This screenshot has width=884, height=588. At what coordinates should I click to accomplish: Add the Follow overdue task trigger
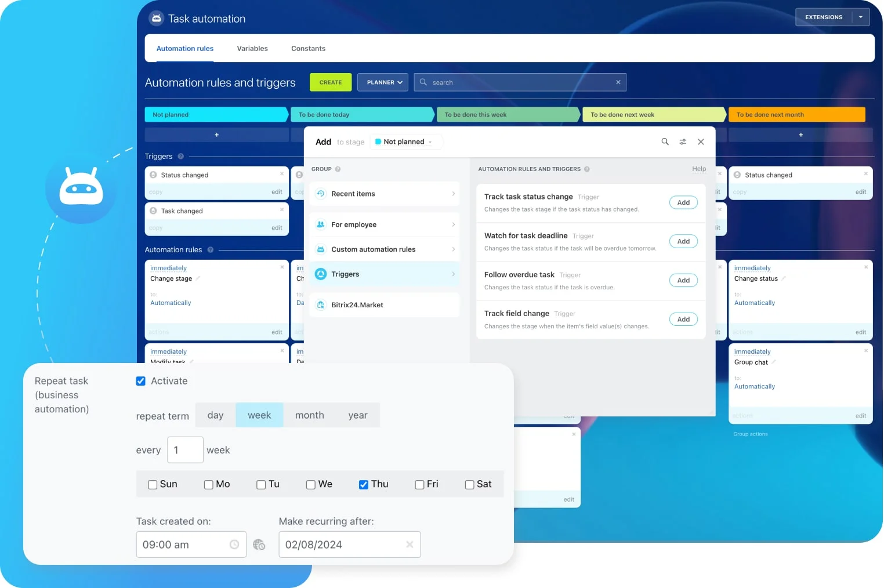tap(683, 280)
